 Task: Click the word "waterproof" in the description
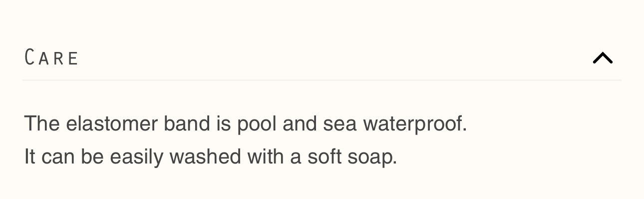(x=412, y=123)
